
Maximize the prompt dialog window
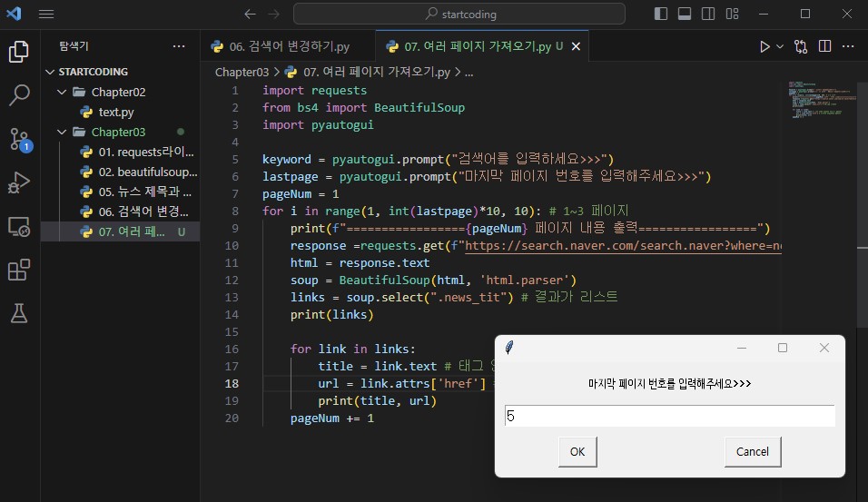pos(782,348)
